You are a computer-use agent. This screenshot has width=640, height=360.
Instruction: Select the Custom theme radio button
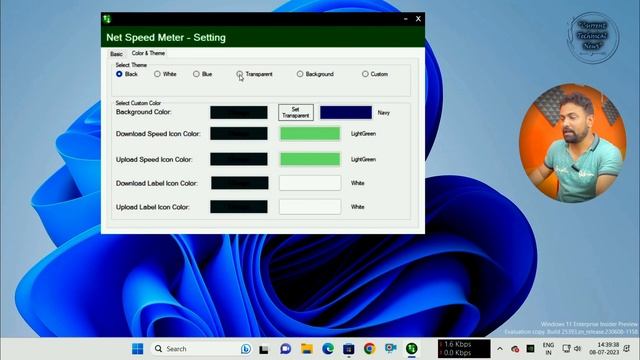(x=365, y=74)
